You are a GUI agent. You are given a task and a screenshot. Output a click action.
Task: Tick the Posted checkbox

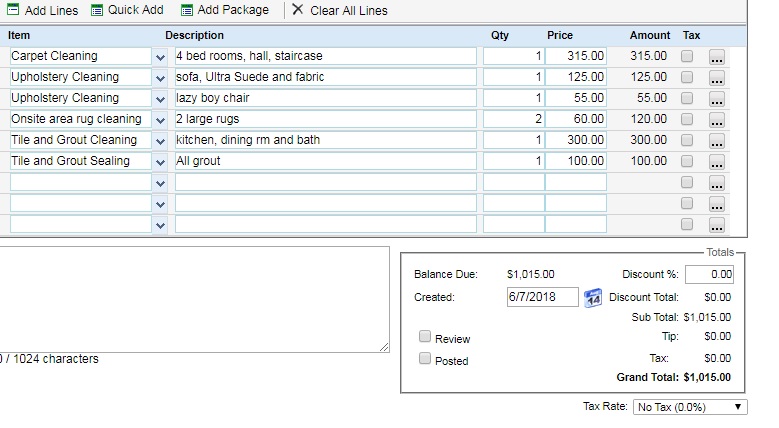(425, 359)
